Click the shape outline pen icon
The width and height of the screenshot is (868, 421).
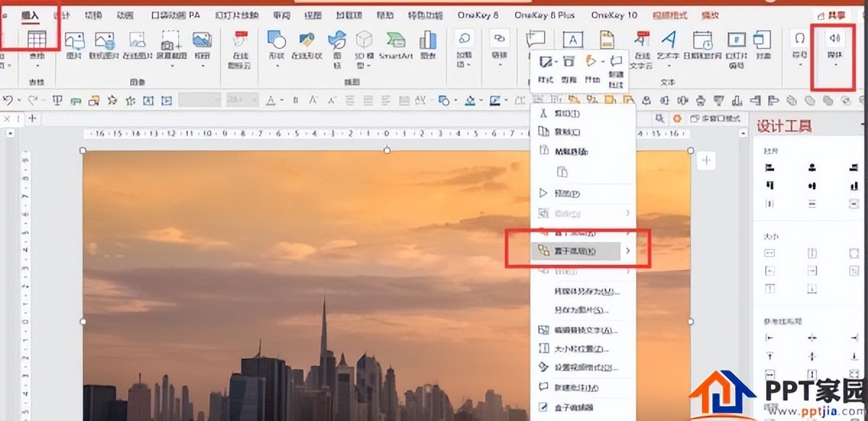(x=495, y=100)
